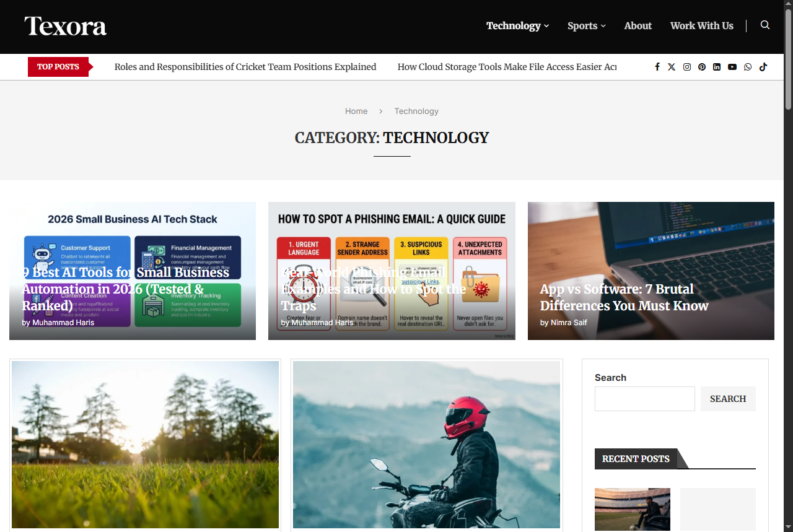
Task: View Muhammad Haris under the phishing article
Action: point(322,323)
